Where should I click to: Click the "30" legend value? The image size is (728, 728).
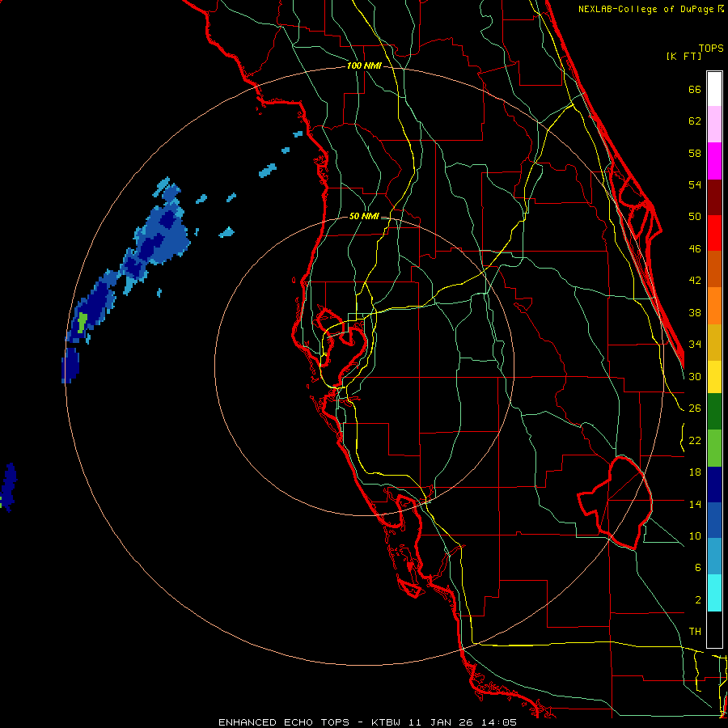pos(695,376)
